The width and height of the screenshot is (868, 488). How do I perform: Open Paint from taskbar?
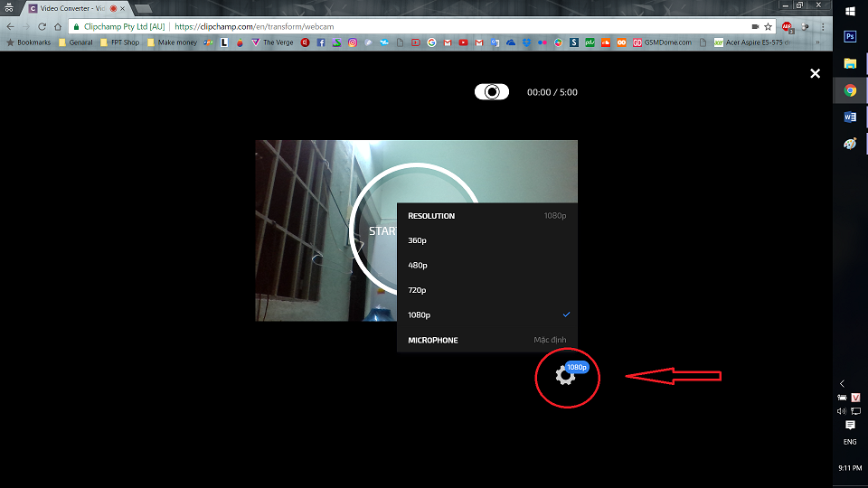[850, 144]
